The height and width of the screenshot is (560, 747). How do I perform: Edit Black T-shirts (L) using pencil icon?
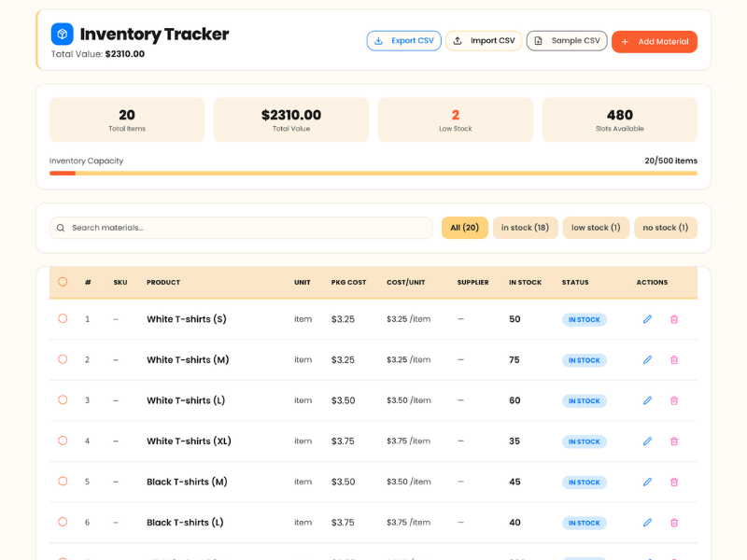coord(647,523)
